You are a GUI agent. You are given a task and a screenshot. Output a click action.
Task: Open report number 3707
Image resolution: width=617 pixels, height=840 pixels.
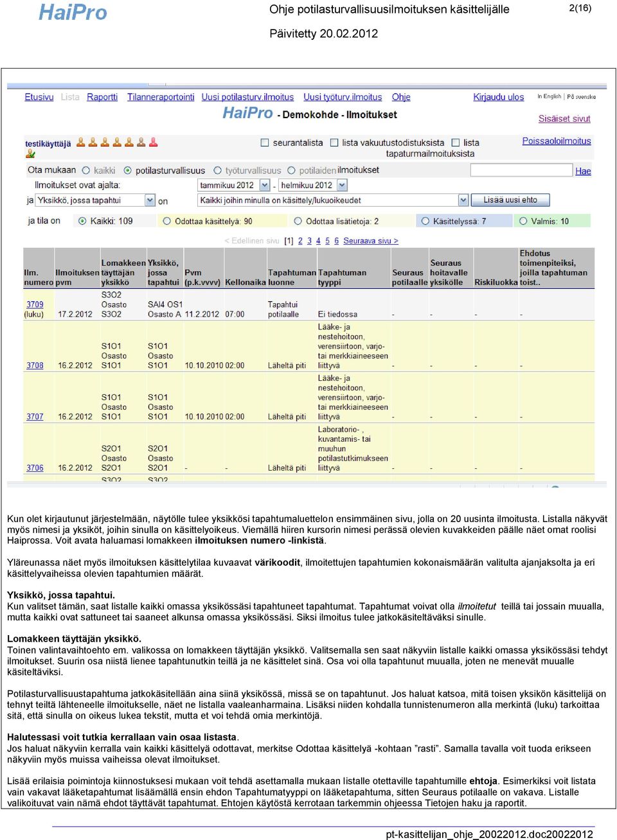pyautogui.click(x=35, y=417)
